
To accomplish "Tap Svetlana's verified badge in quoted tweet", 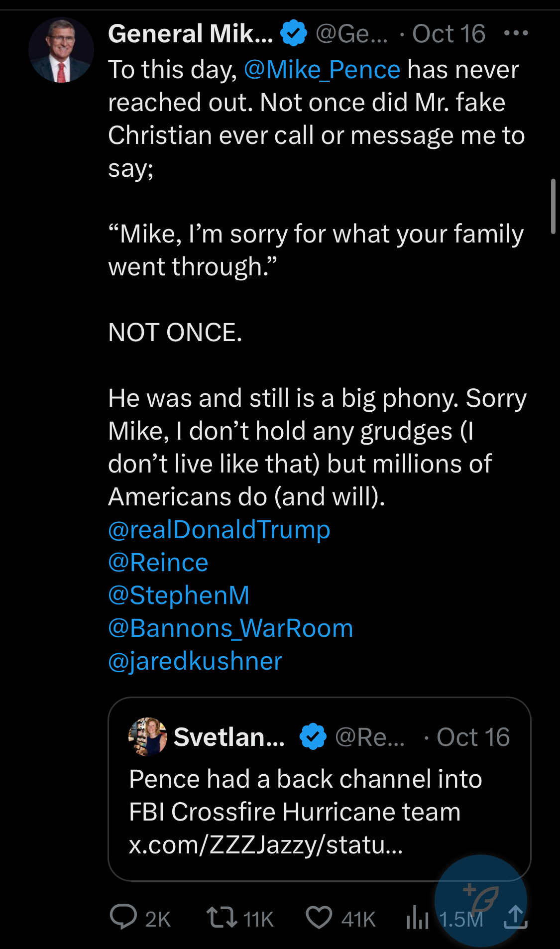I will coord(313,737).
